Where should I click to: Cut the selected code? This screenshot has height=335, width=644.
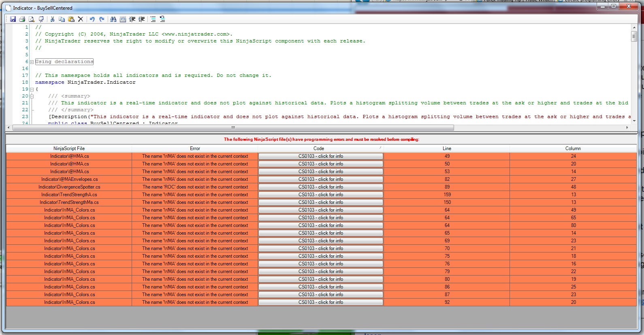point(52,19)
